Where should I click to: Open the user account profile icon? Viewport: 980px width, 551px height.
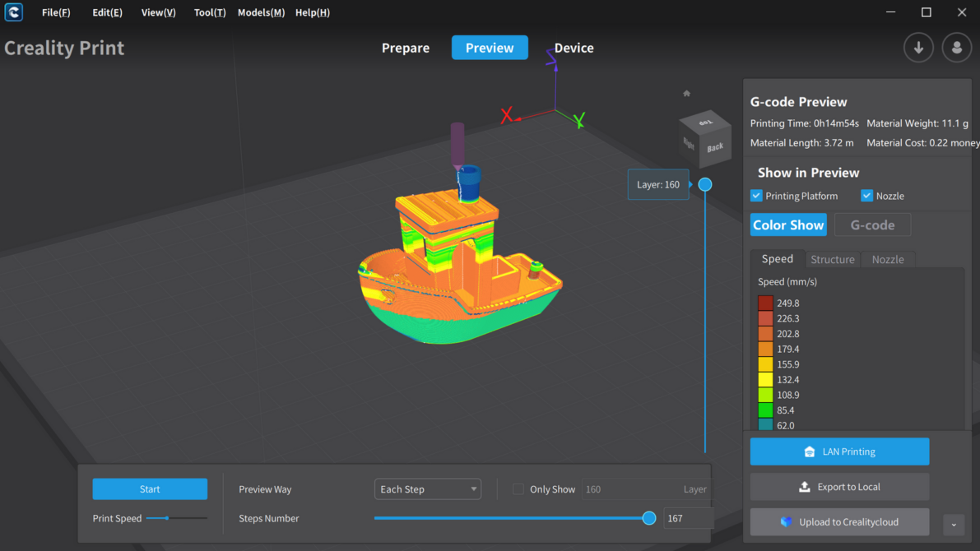956,48
